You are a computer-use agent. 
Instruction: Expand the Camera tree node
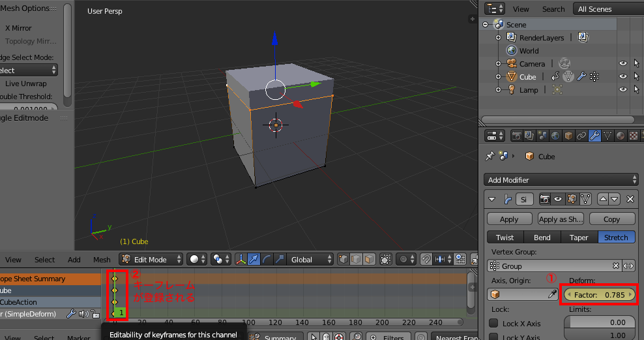click(498, 64)
